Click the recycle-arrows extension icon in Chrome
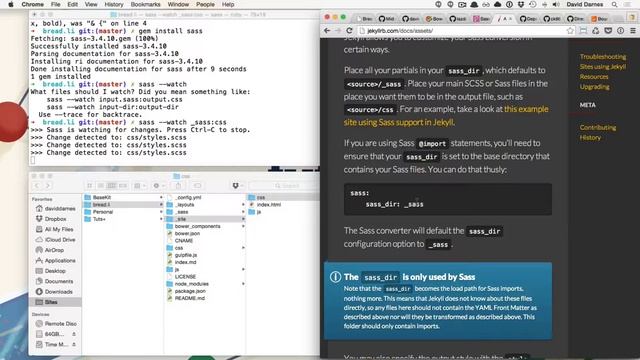Viewport: 640px width, 360px height. coord(596,31)
